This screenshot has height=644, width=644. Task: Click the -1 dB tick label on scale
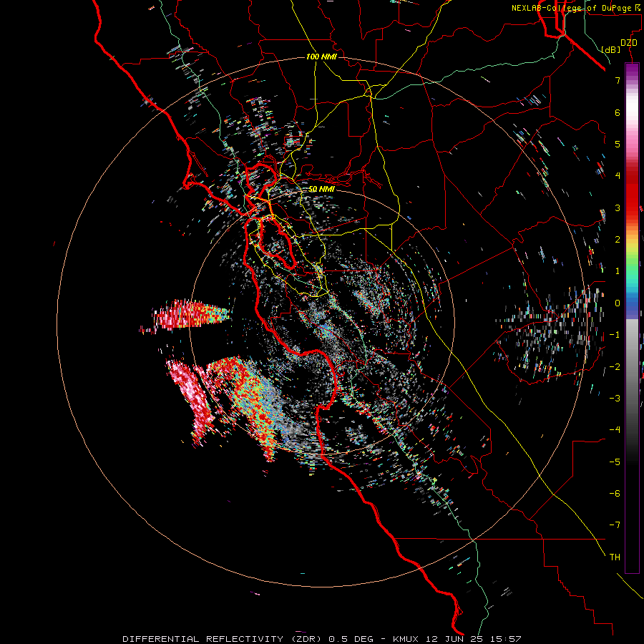point(615,335)
